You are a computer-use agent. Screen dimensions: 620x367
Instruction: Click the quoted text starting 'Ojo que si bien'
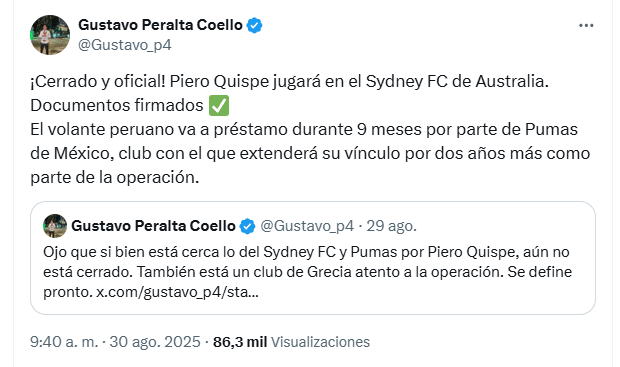click(308, 272)
